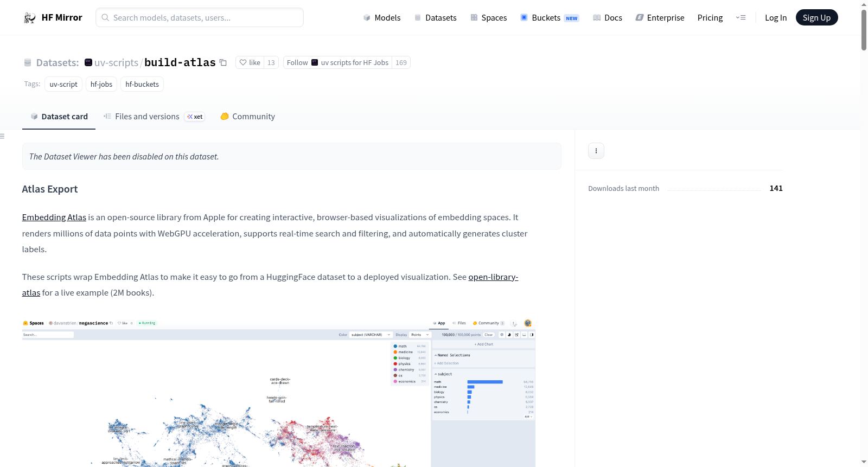Viewport: 868px width, 467px height.
Task: Click the scrollbar up arrow
Action: point(864,4)
